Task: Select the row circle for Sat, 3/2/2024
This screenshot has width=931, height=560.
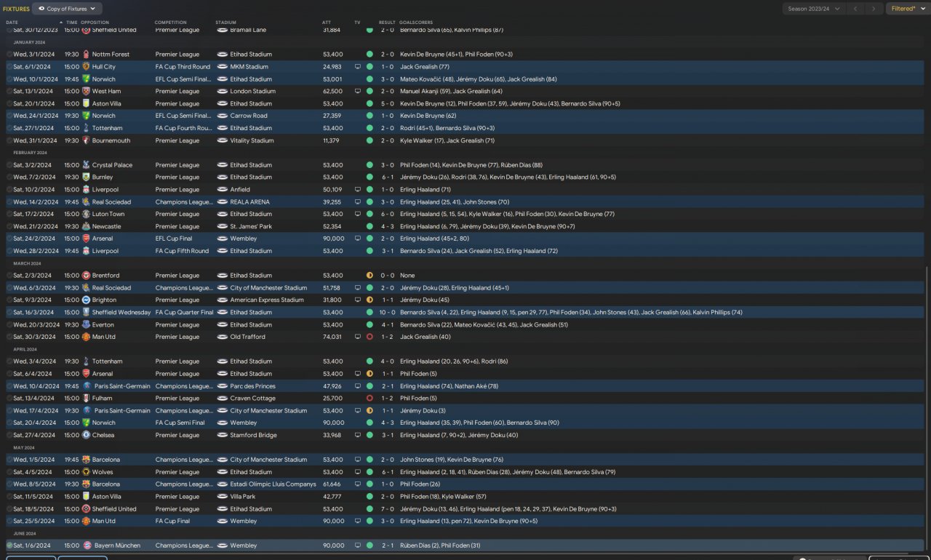Action: tap(9, 165)
